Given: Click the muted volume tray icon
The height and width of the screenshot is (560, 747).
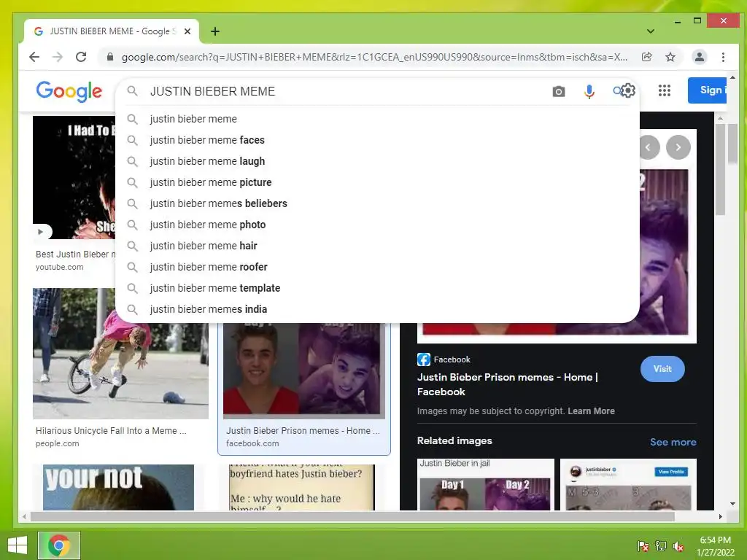Looking at the screenshot, I should point(678,546).
